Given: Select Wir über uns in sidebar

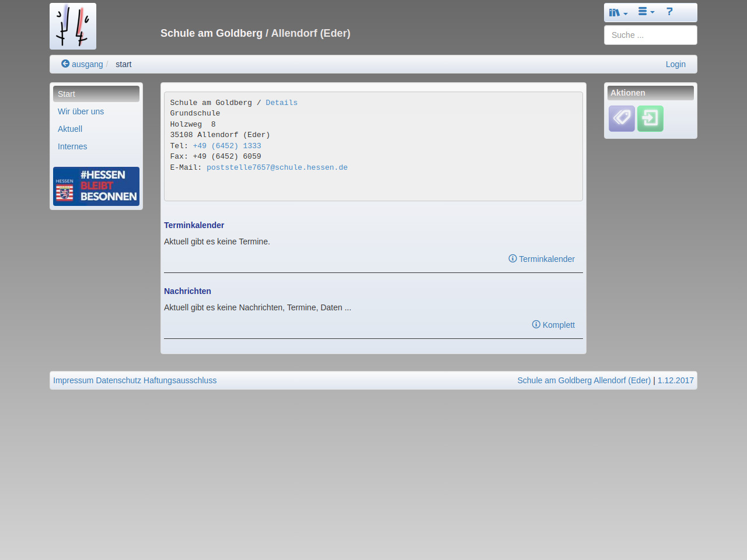Looking at the screenshot, I should (81, 111).
